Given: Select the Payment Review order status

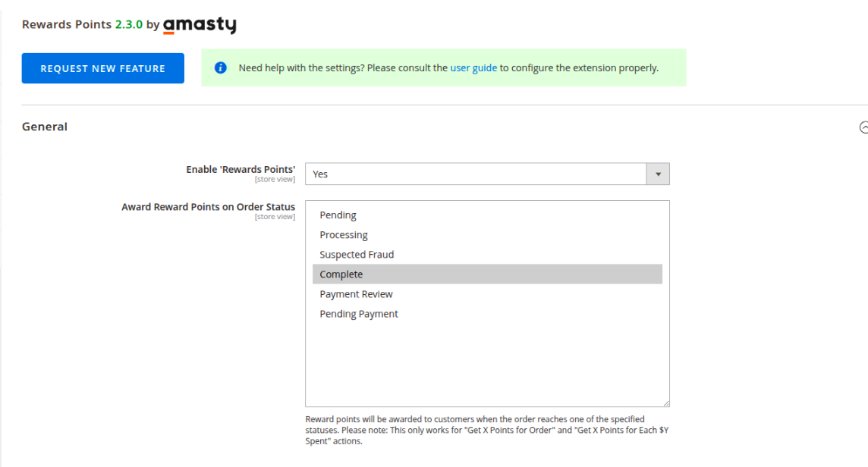Looking at the screenshot, I should [x=487, y=294].
